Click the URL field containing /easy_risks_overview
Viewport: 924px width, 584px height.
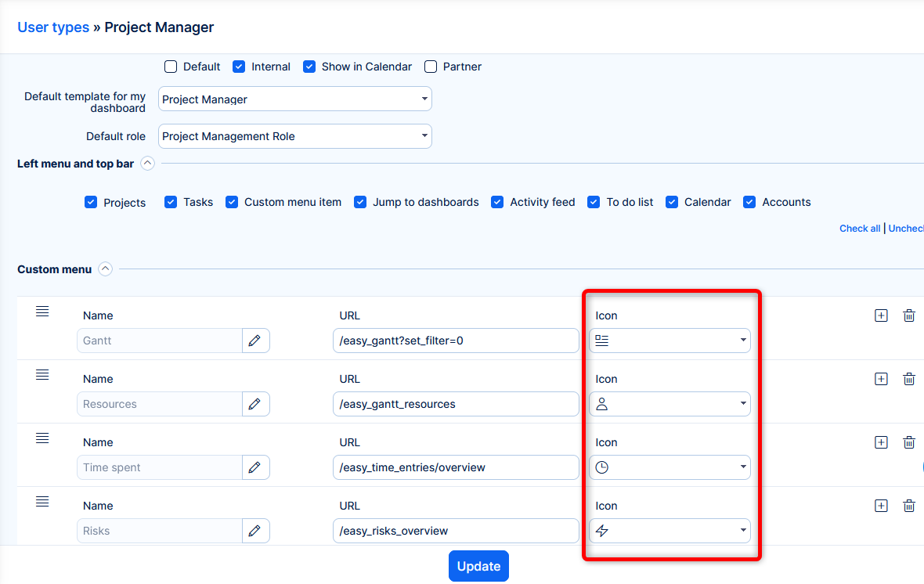[455, 531]
